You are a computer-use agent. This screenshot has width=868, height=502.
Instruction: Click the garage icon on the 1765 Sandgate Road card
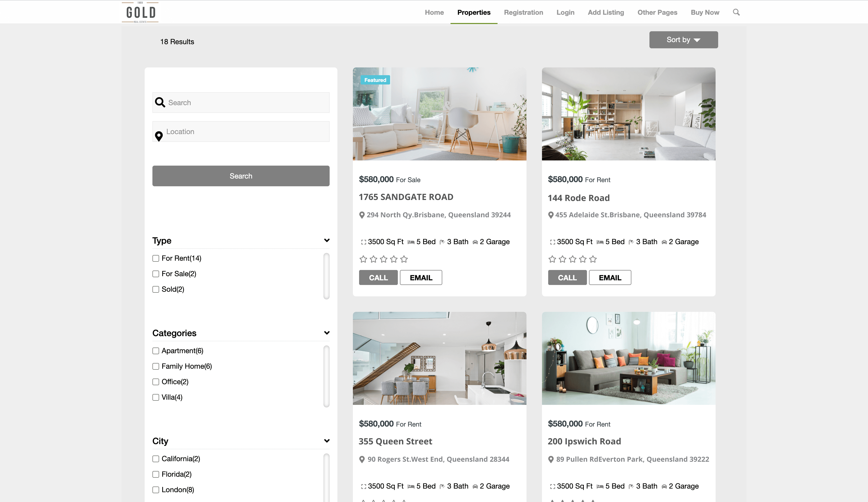pos(475,242)
